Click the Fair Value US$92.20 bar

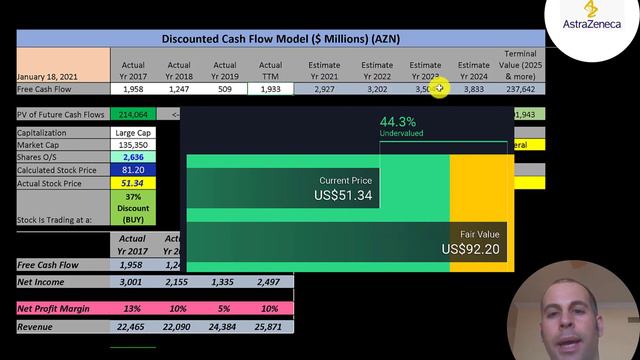click(x=347, y=242)
